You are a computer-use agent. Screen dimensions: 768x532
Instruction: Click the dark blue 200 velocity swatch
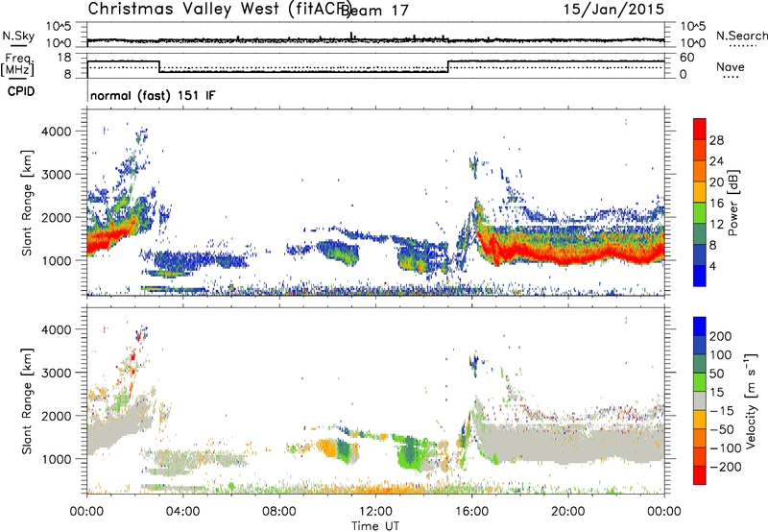point(700,326)
